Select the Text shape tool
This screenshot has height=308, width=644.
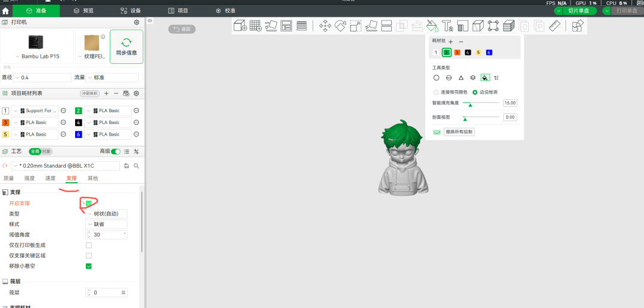447,26
